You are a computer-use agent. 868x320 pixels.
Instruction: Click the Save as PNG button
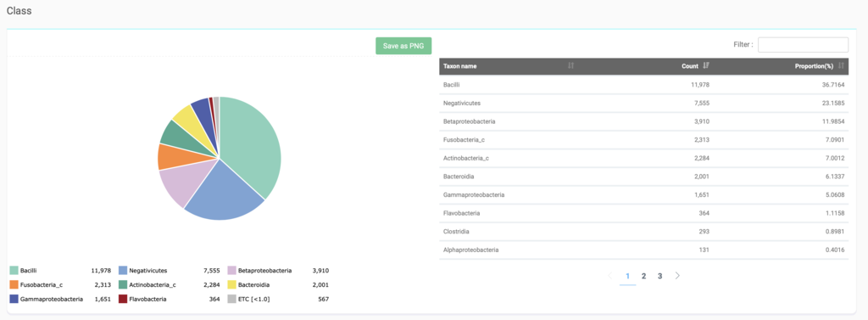pyautogui.click(x=403, y=46)
